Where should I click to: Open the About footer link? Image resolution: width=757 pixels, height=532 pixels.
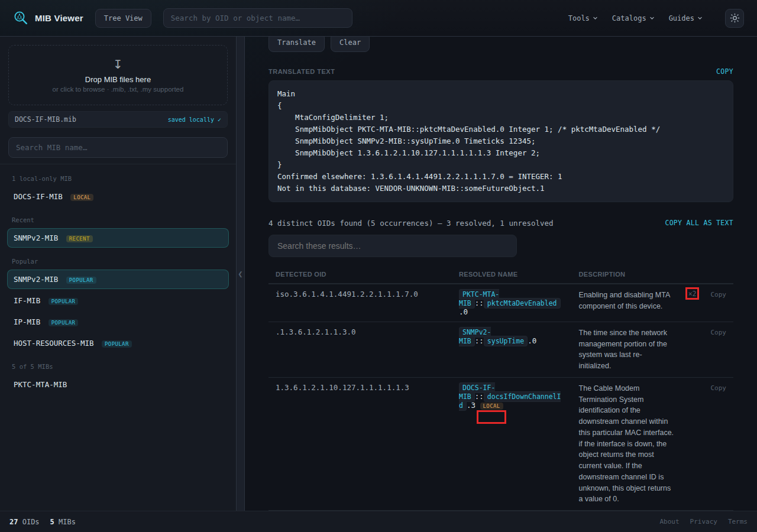[669, 521]
